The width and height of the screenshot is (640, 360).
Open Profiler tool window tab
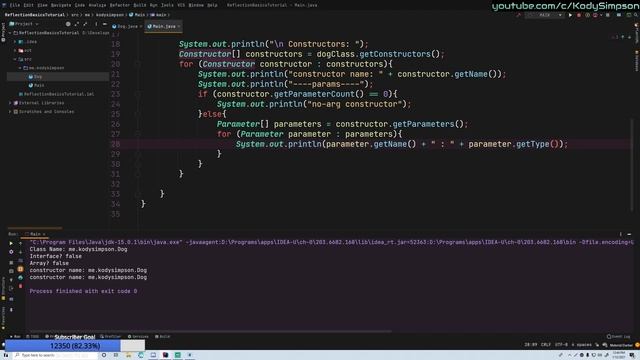111,337
